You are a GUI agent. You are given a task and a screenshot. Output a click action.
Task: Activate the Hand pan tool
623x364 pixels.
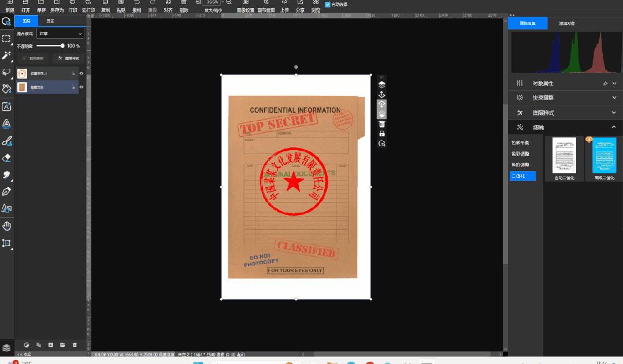tap(7, 226)
